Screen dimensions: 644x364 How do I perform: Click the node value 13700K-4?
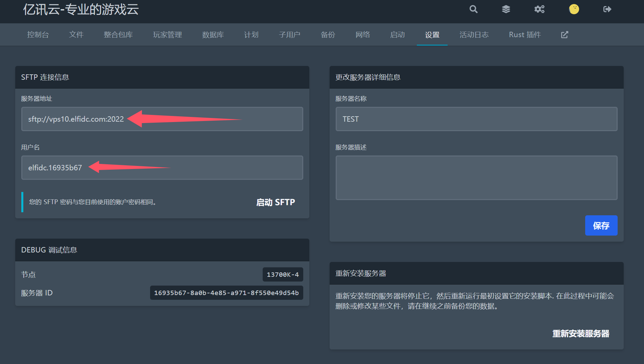[283, 274]
